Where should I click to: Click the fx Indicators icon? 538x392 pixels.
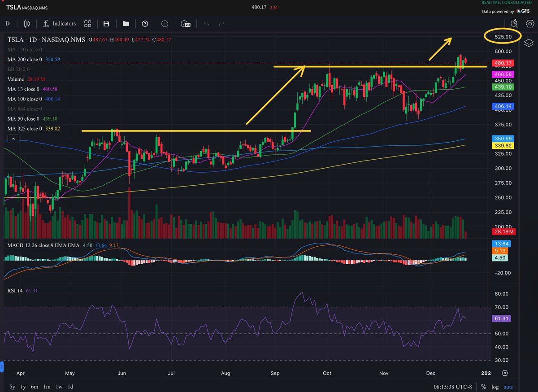46,23
